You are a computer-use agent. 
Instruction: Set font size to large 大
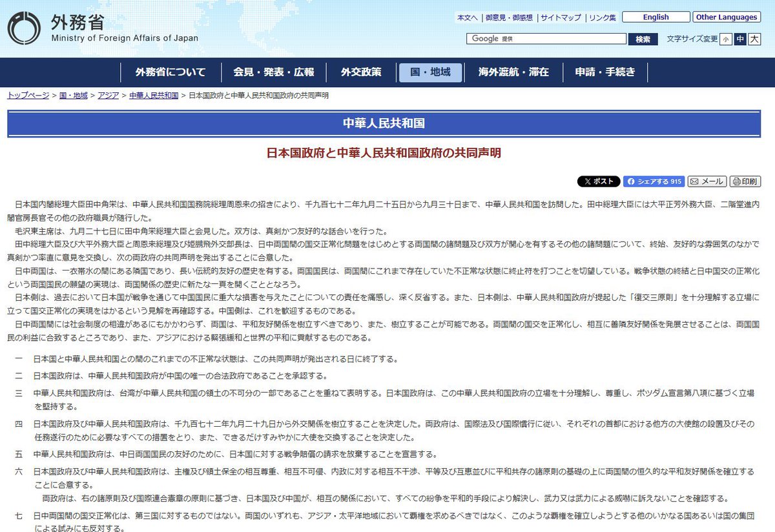click(x=754, y=39)
